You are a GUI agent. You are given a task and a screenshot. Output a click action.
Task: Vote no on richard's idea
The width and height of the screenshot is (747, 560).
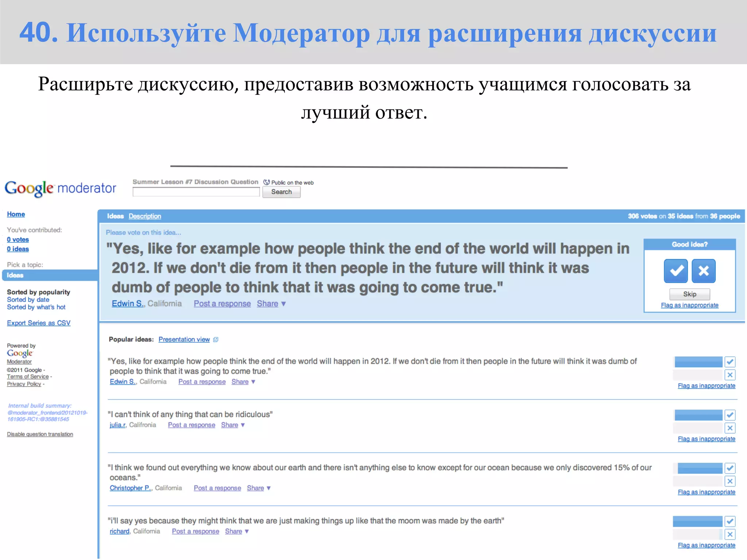(730, 534)
